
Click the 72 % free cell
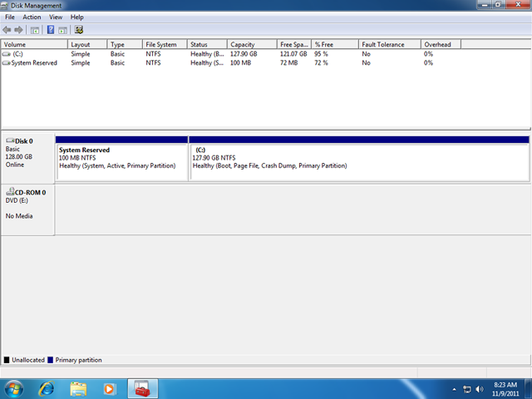coord(321,63)
